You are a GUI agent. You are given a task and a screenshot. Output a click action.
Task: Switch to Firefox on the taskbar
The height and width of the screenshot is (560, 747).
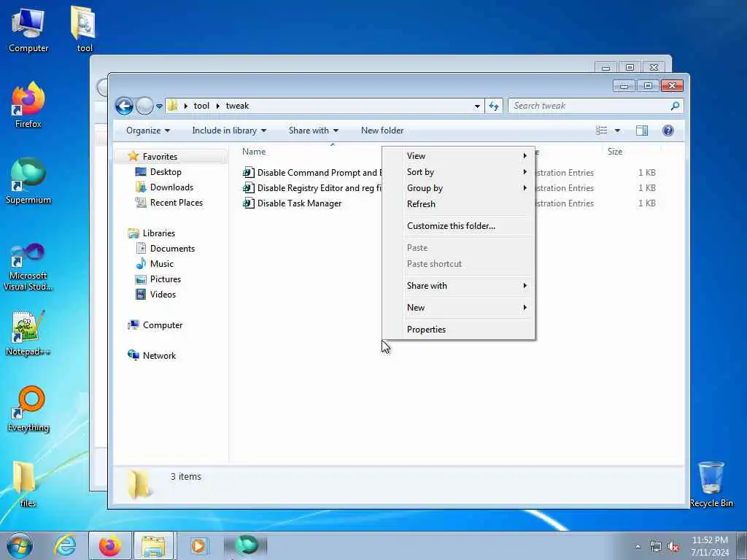[109, 545]
